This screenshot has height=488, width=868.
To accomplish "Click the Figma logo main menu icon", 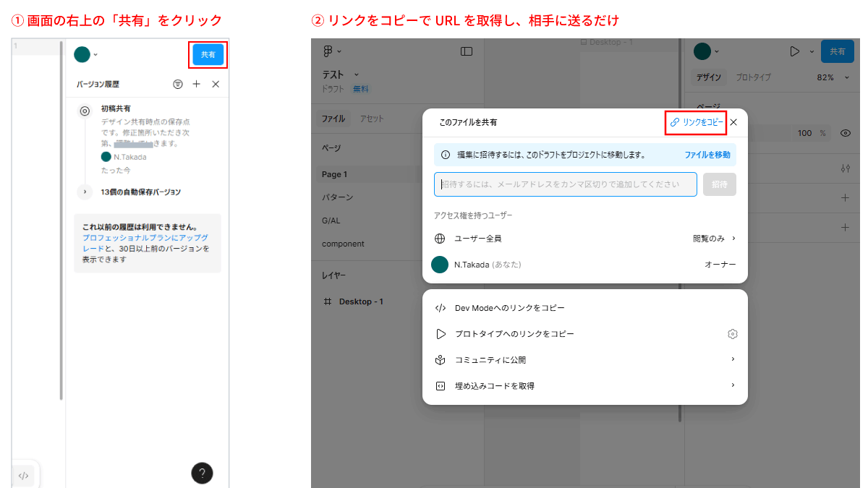I will 328,51.
